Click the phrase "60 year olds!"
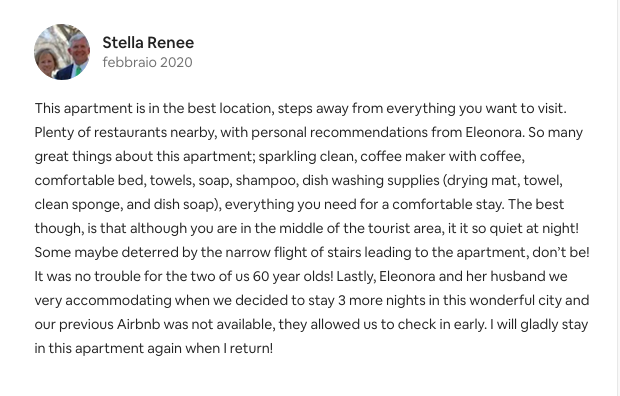This screenshot has width=620, height=396. tap(293, 276)
